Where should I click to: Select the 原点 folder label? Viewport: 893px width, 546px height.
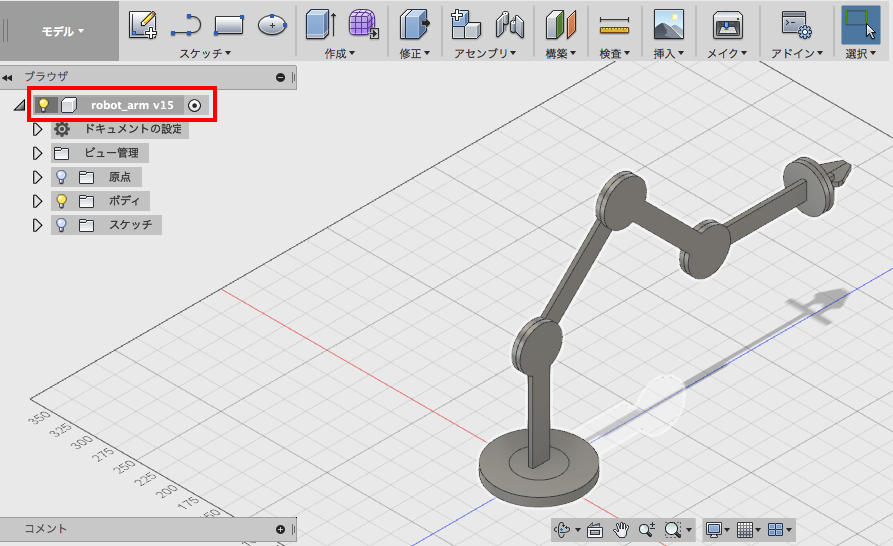tap(120, 176)
